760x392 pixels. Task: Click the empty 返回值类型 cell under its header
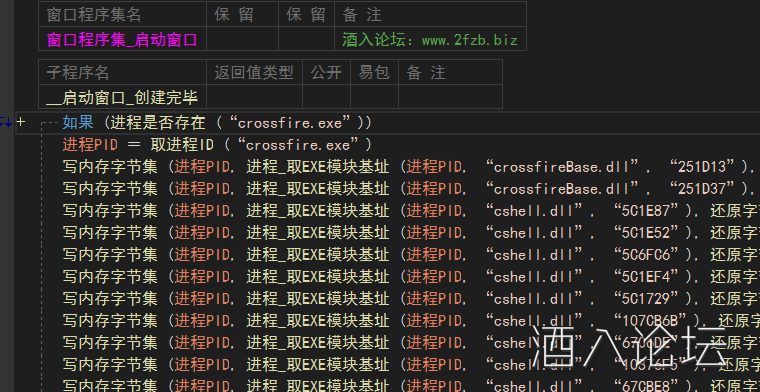tap(254, 97)
